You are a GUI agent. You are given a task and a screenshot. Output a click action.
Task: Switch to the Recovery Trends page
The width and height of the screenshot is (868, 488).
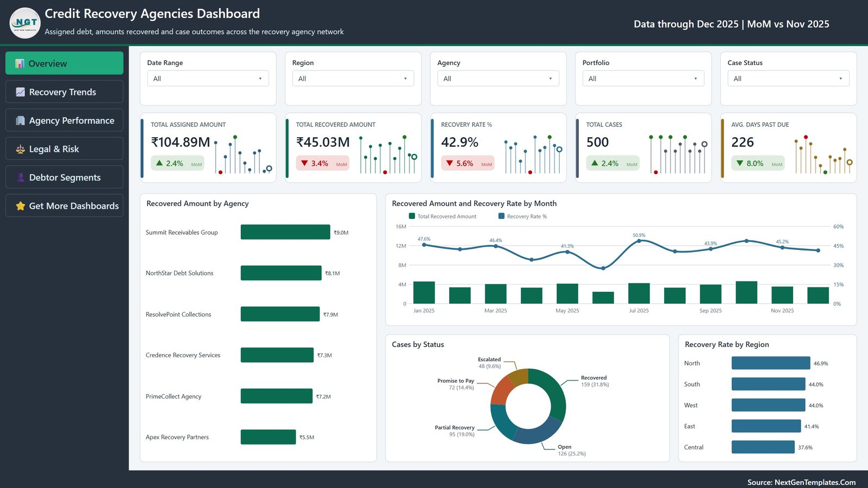point(65,92)
